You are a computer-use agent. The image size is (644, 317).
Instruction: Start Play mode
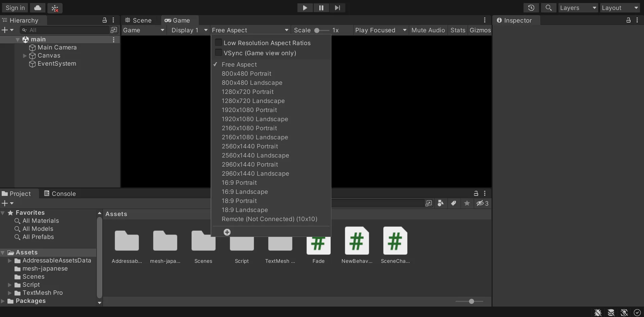305,8
